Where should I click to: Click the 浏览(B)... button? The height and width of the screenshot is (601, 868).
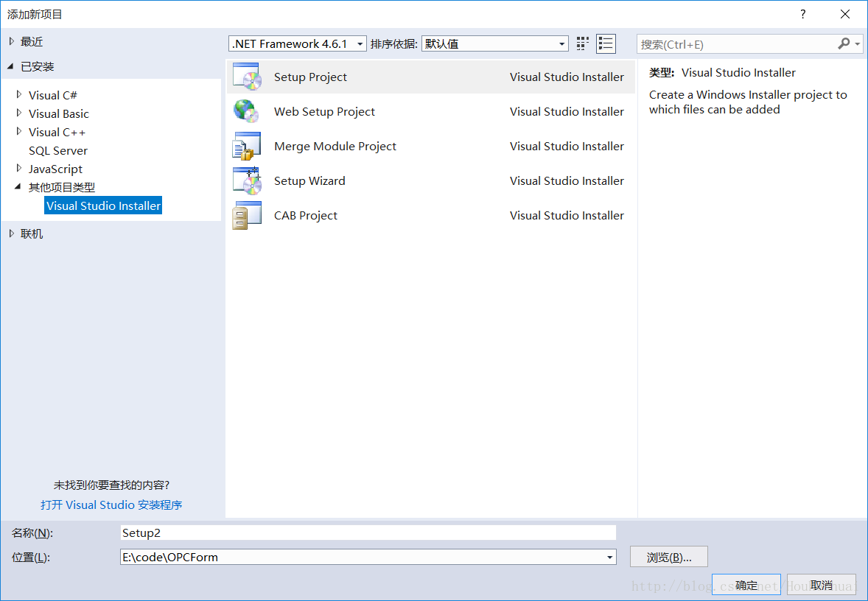(669, 558)
